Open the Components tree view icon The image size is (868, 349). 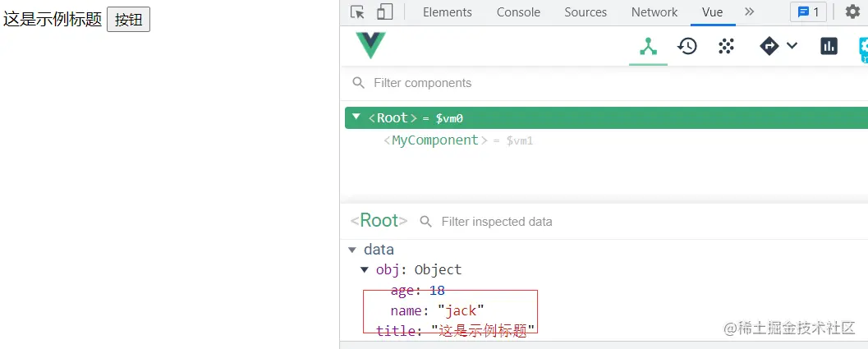pyautogui.click(x=649, y=46)
